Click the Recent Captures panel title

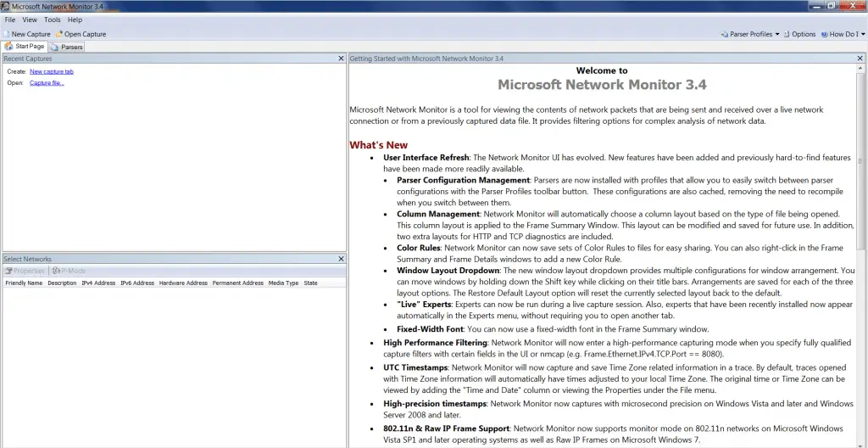click(28, 59)
